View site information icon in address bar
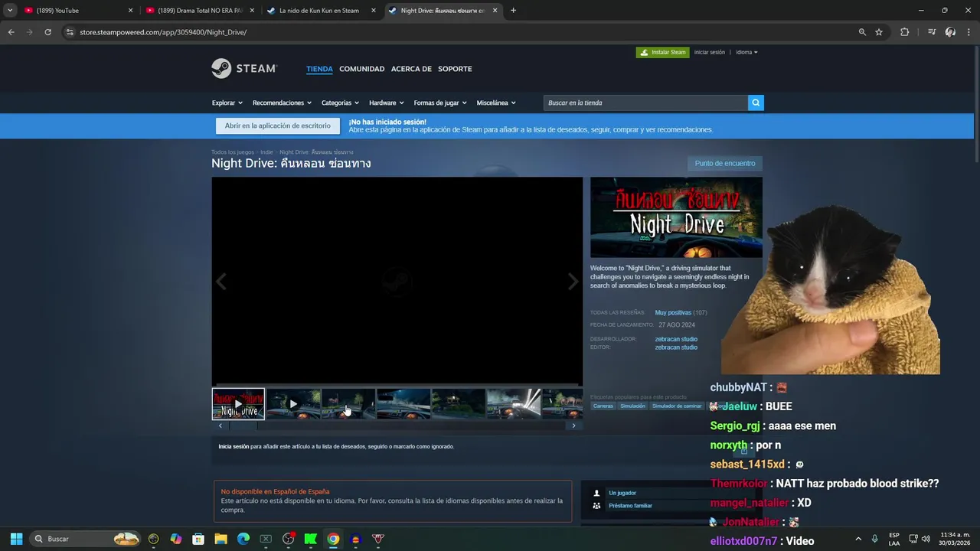This screenshot has height=551, width=980. pyautogui.click(x=70, y=32)
